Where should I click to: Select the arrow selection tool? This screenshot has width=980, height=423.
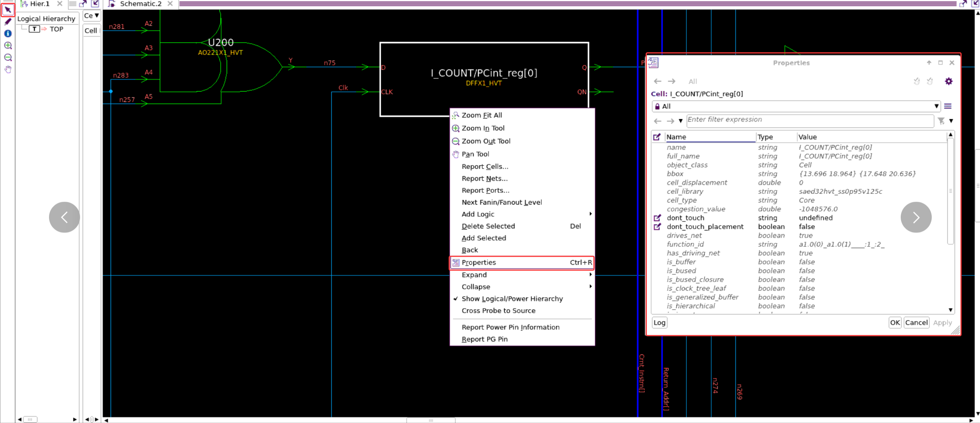pyautogui.click(x=8, y=10)
